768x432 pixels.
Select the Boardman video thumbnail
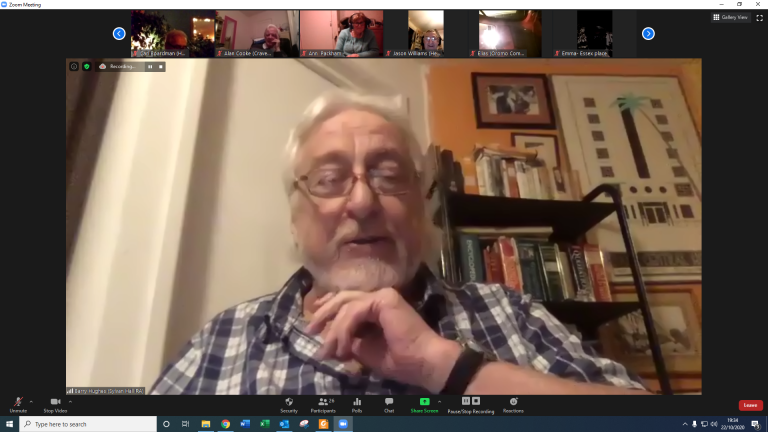(173, 33)
